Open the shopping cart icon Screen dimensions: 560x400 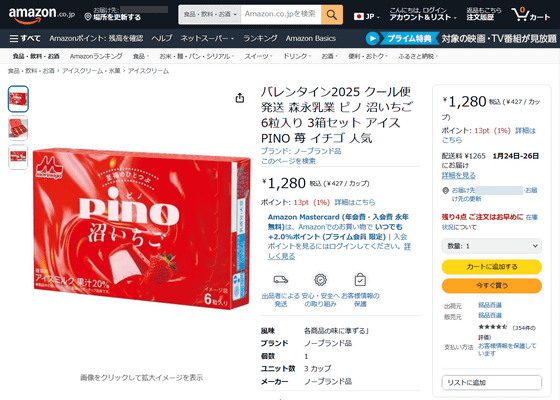point(530,15)
